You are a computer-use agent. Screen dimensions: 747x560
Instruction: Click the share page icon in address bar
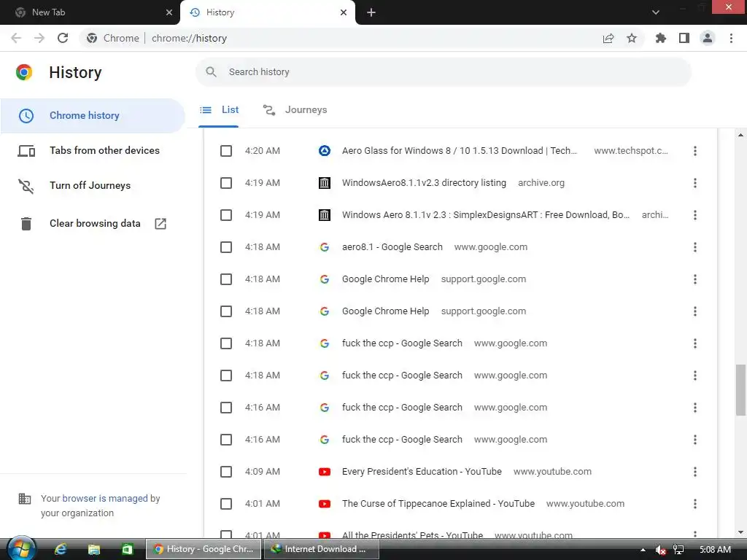point(608,38)
